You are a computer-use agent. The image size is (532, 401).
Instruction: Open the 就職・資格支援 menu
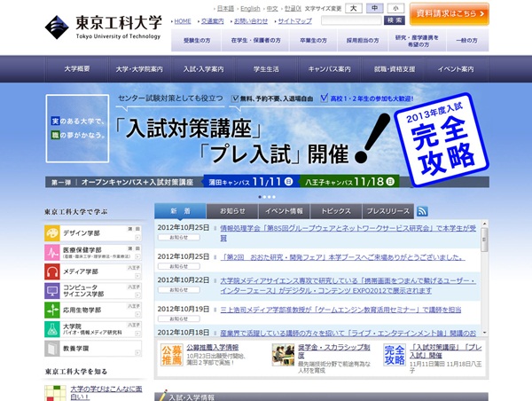(x=395, y=69)
